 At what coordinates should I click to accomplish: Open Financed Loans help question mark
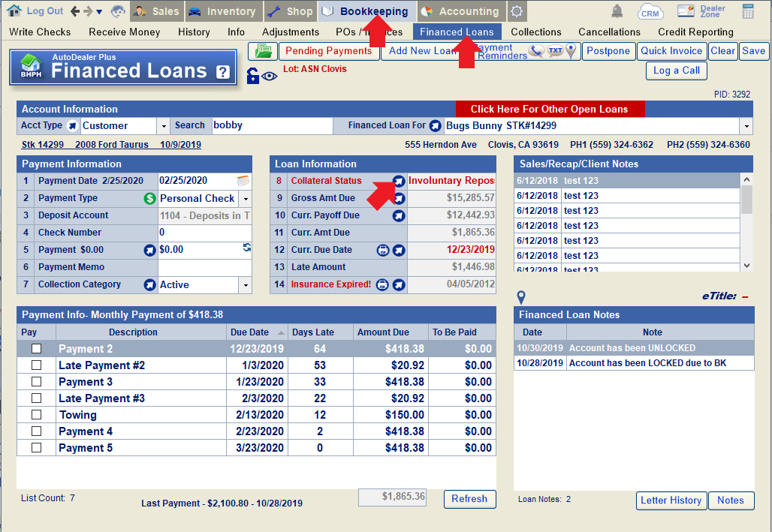tap(223, 72)
